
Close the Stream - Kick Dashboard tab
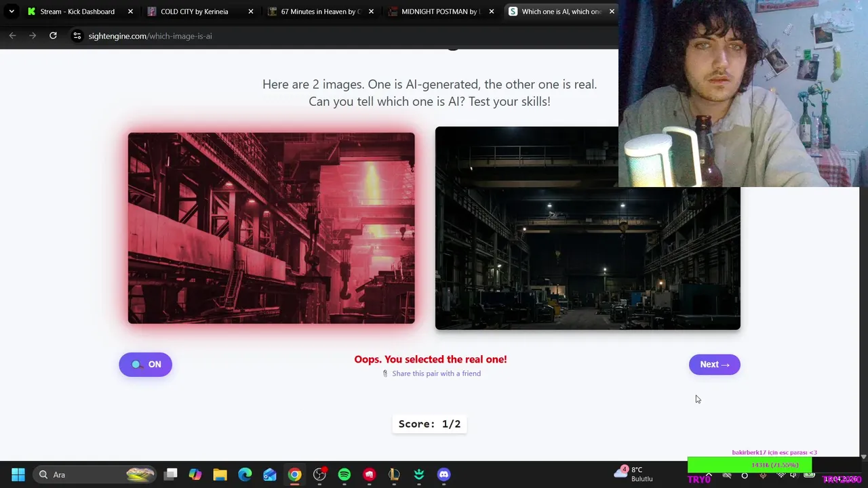click(131, 12)
